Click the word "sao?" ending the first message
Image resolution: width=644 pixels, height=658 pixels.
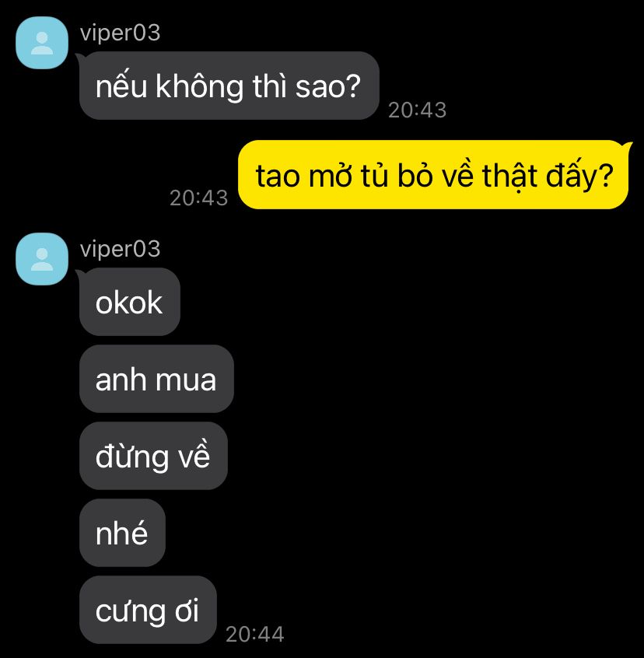point(328,86)
